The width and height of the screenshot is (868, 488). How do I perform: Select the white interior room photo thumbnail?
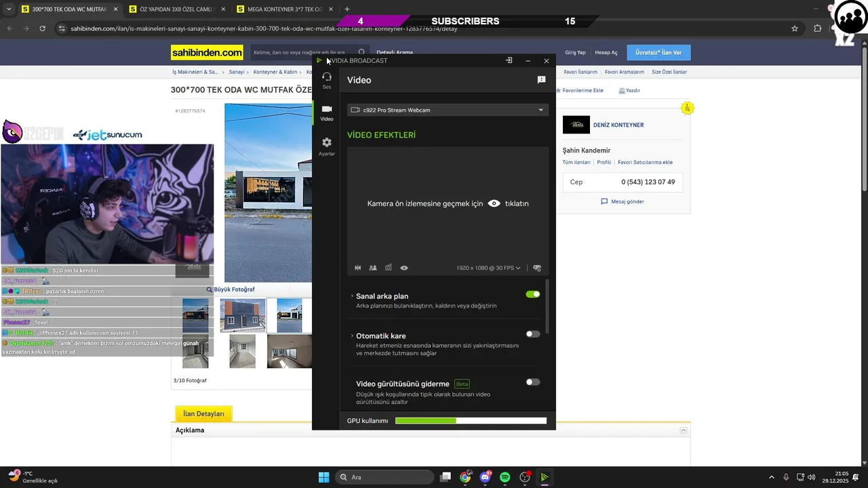[x=243, y=351]
